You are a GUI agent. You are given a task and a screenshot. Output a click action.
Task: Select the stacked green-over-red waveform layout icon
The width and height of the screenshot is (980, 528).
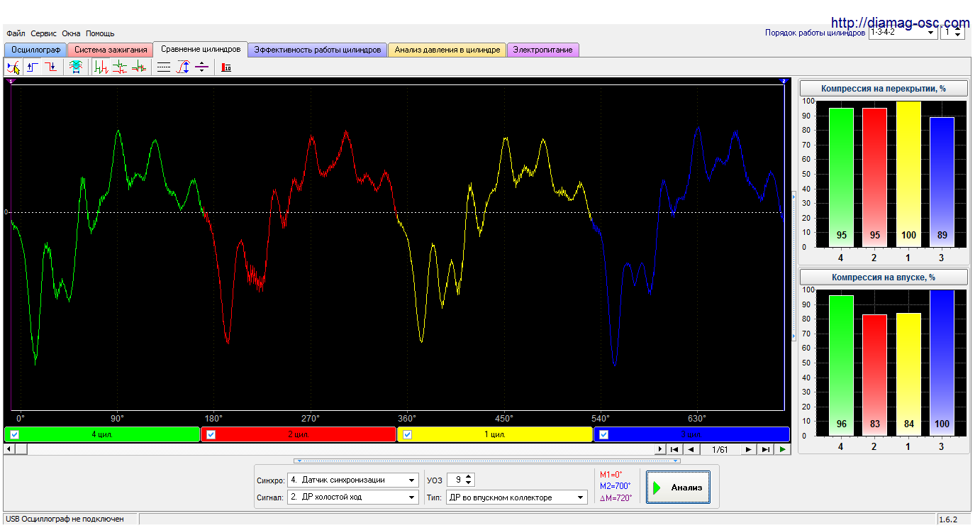click(120, 67)
